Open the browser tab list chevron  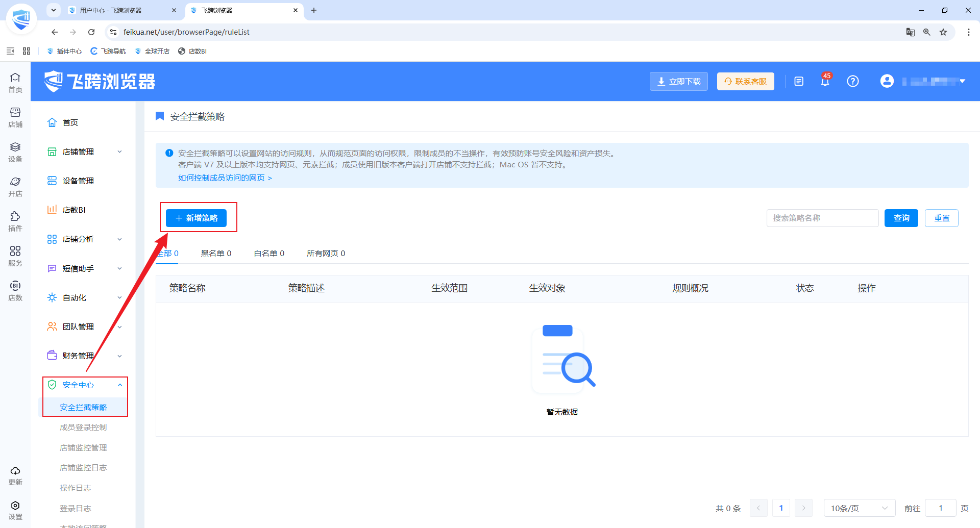click(53, 10)
